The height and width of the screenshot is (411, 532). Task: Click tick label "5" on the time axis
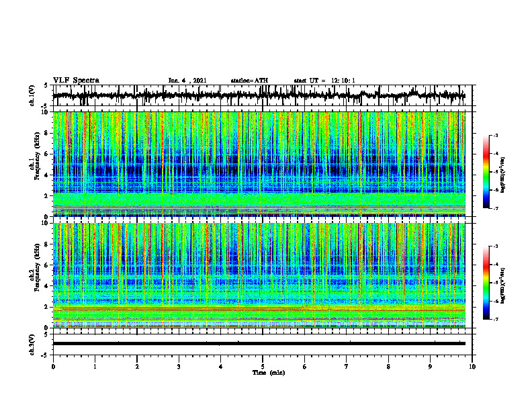(263, 367)
